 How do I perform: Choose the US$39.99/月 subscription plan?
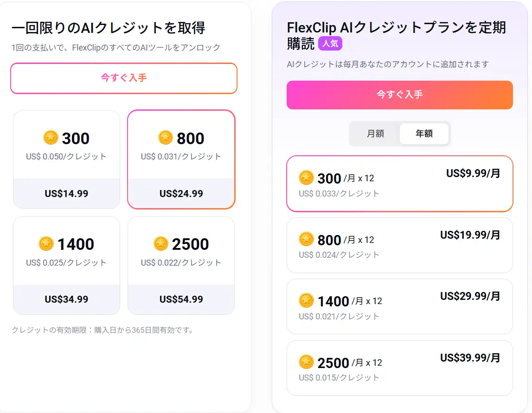pyautogui.click(x=400, y=368)
